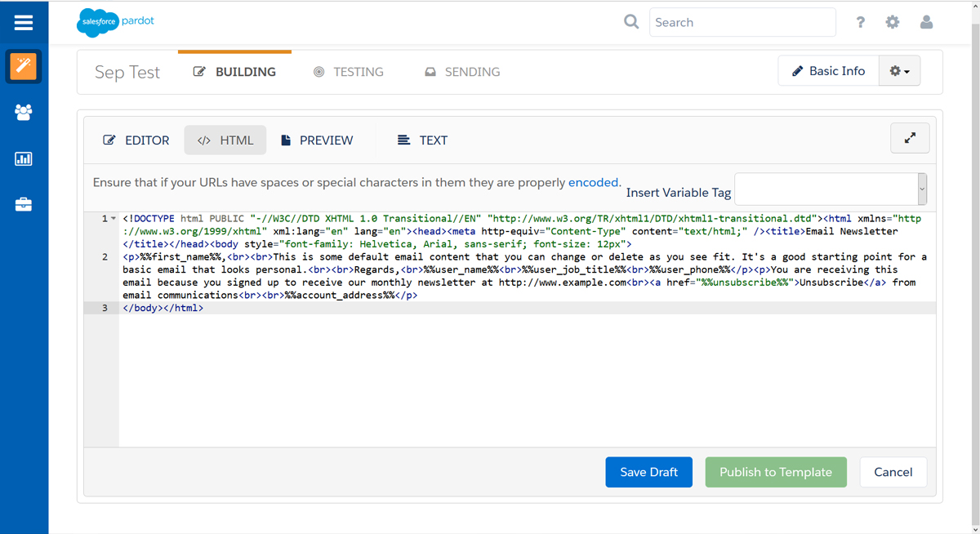
Task: Open the Reports chart icon in sidebar
Action: [x=24, y=158]
